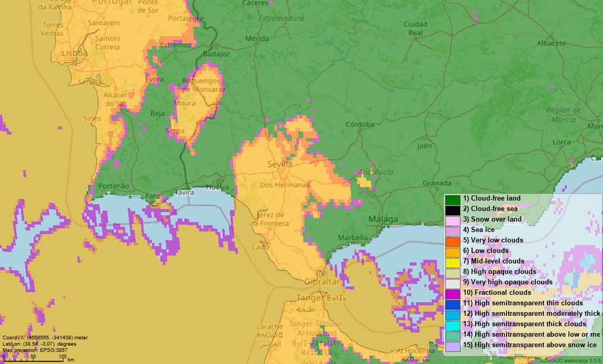Click the cyan semitransparent thick clouds swatch
Screen dimensions: 603x364
click(453, 325)
